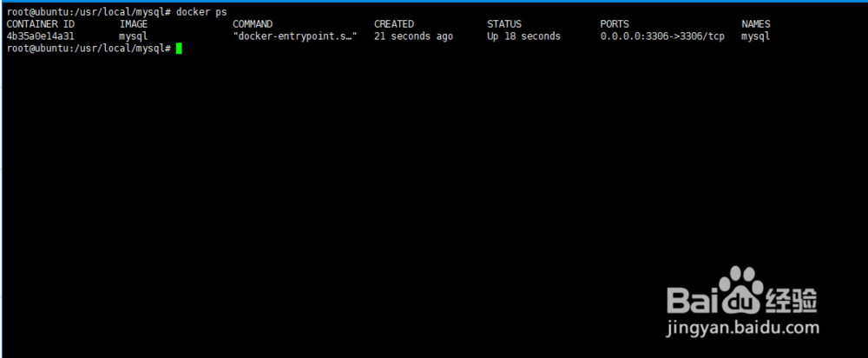The height and width of the screenshot is (358, 868).
Task: Click the "Up 18 seconds" status value
Action: tap(523, 36)
